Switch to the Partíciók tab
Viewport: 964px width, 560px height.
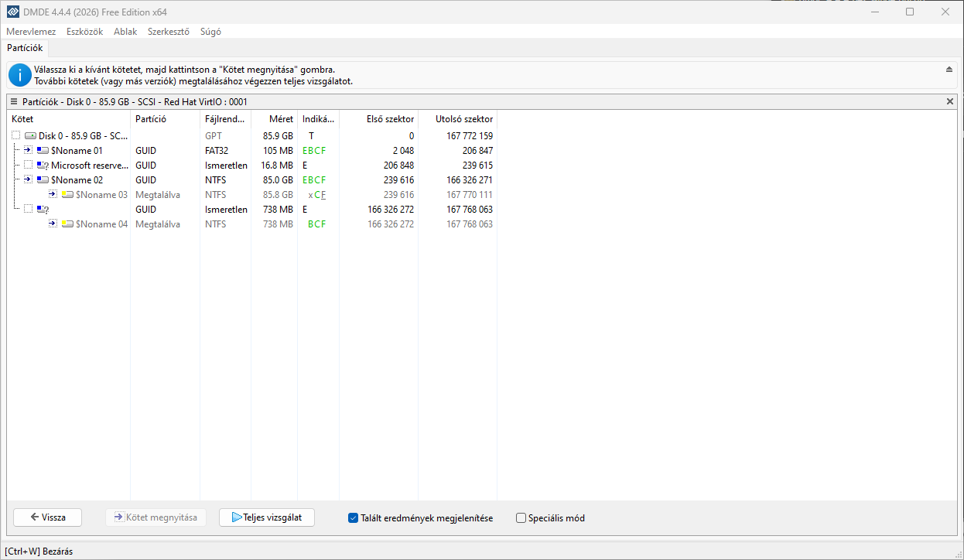[25, 48]
